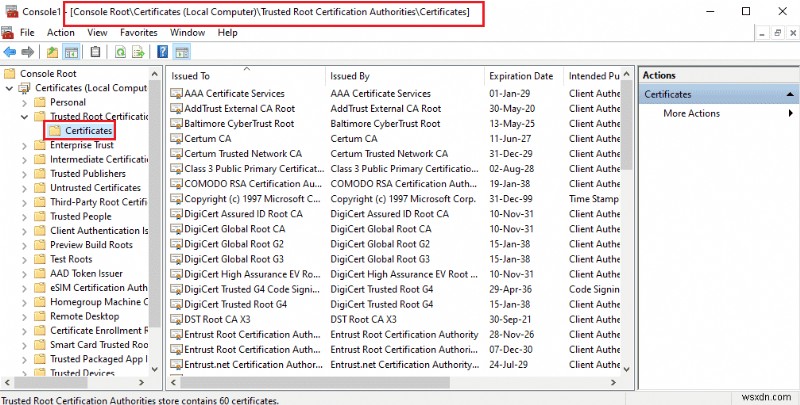Toggle the Show/Hide Console Tree toolbar icon
This screenshot has width=800, height=405.
[71, 52]
